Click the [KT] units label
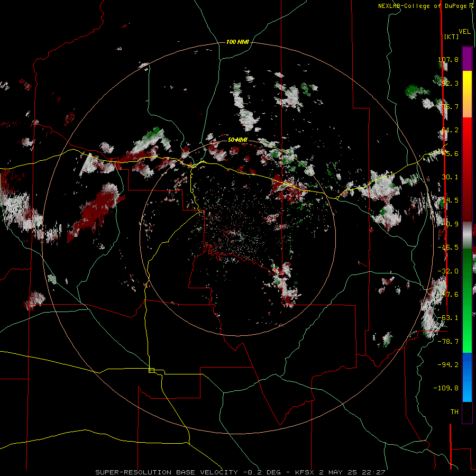This screenshot has height=476, width=476. 452,36
